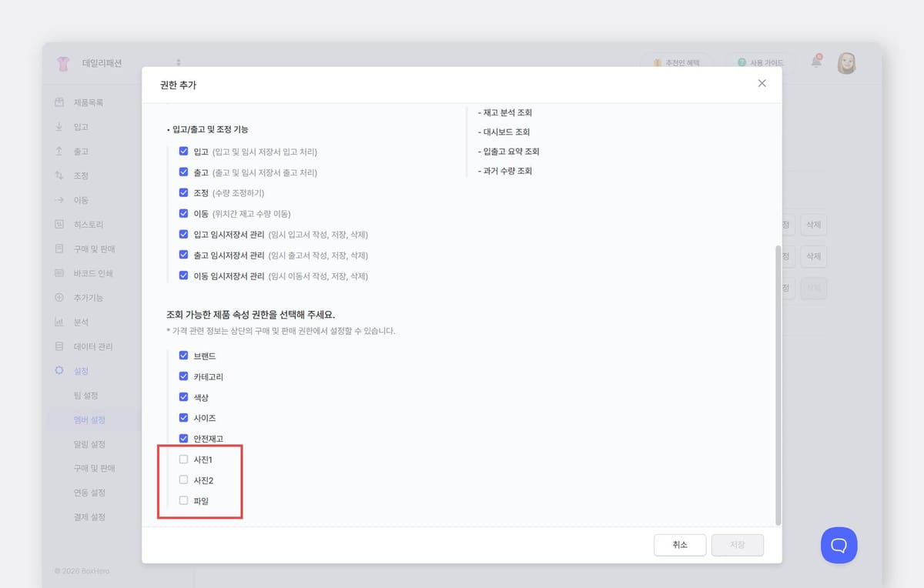Click the 분석 chart icon

(59, 322)
